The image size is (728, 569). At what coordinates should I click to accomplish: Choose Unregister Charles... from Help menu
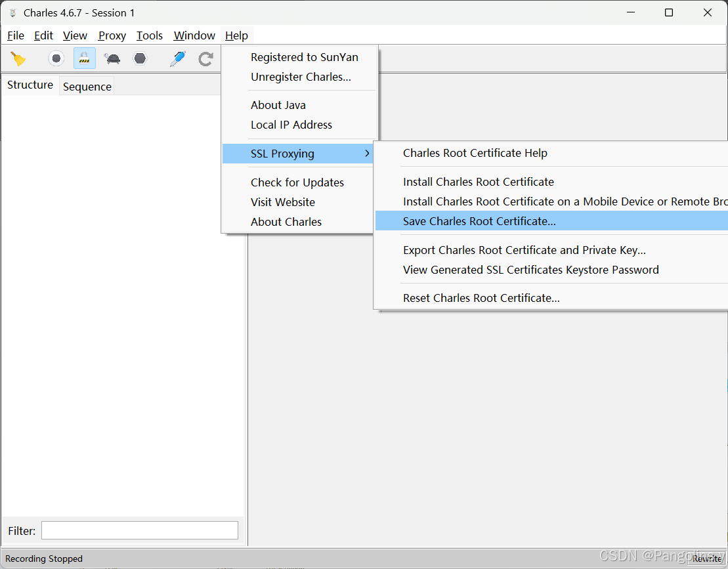click(x=299, y=77)
